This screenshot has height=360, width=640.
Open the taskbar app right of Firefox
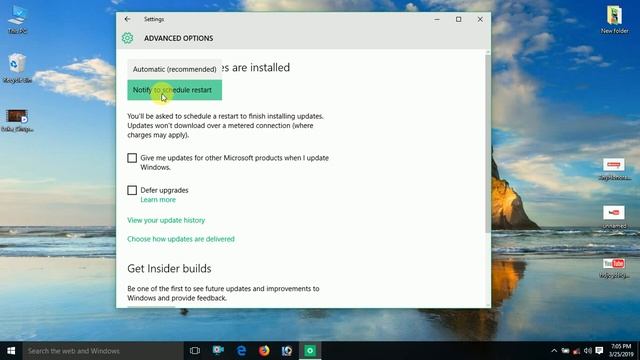(x=287, y=351)
